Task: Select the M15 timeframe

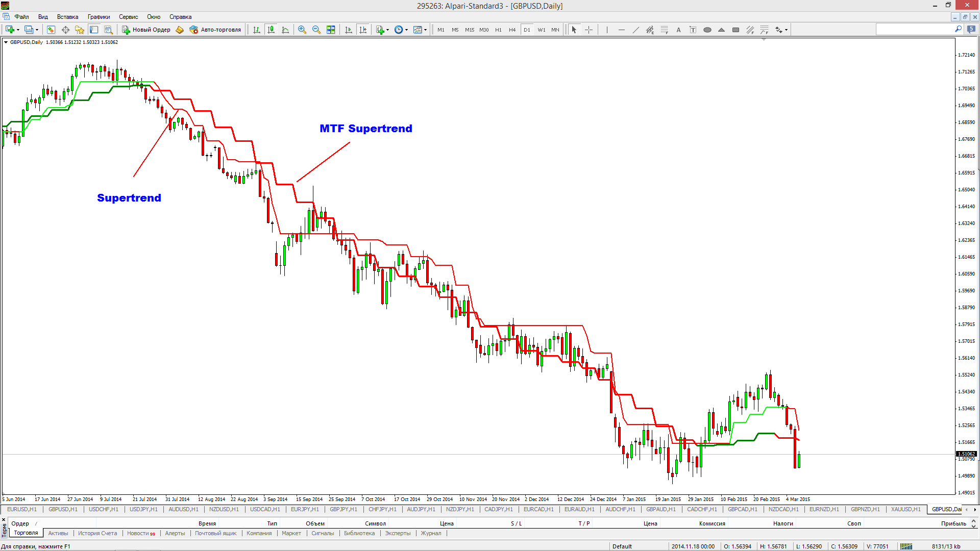Action: (x=470, y=30)
